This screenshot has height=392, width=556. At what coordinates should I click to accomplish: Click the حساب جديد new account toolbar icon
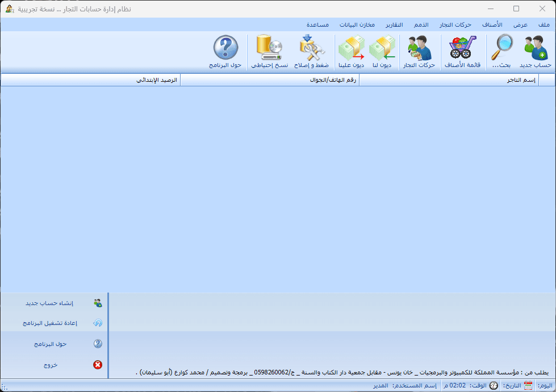pos(536,48)
